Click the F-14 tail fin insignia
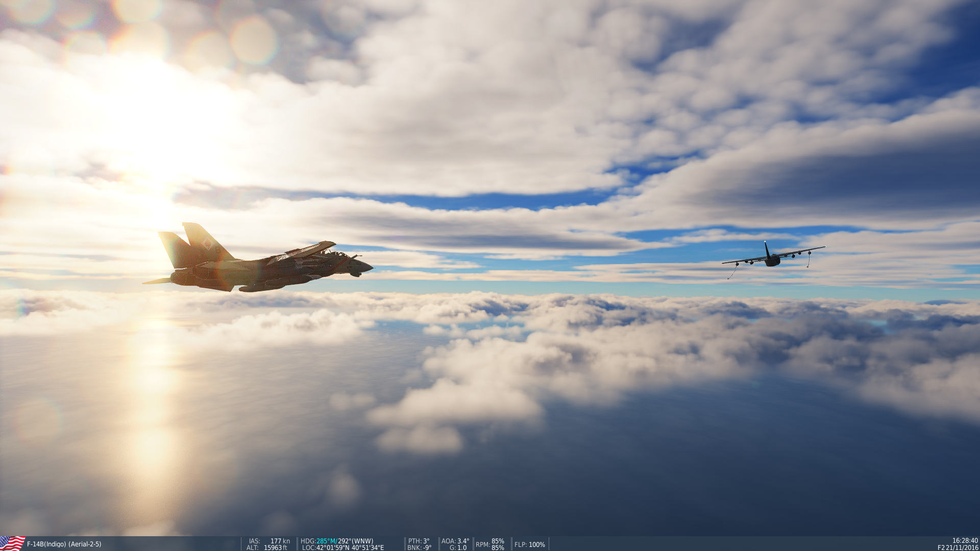The image size is (980, 551). click(207, 243)
